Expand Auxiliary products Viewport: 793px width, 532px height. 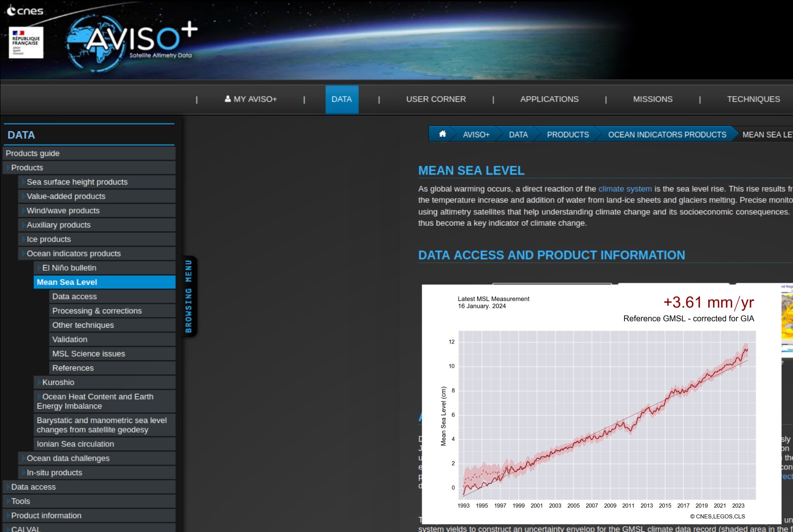pos(97,225)
